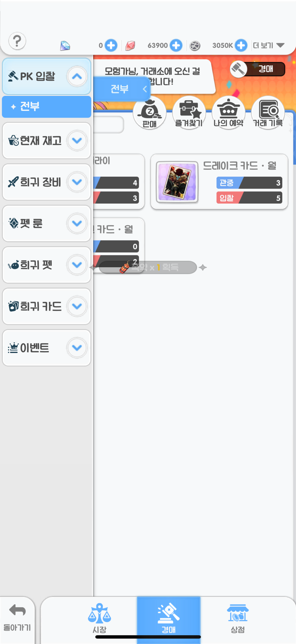This screenshot has height=644, width=296.
Task: Open the 즐겨찾기 favorites briefcase icon
Action: tap(189, 113)
